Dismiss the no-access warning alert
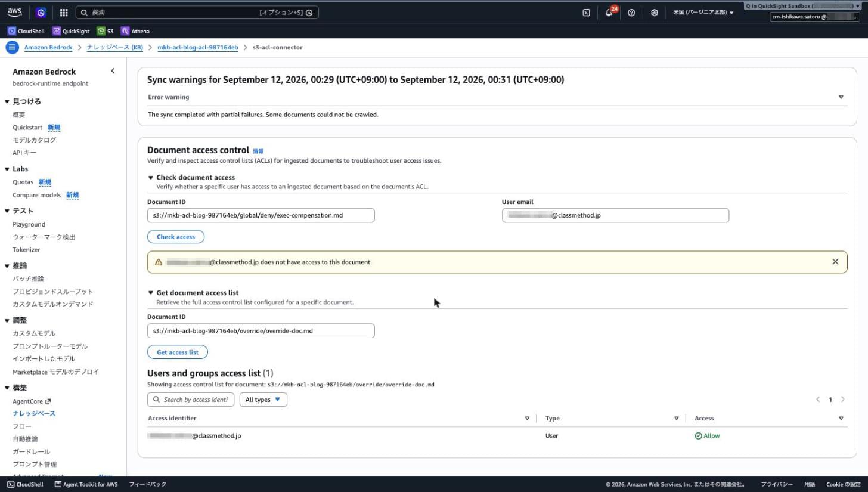The image size is (868, 492). point(835,262)
